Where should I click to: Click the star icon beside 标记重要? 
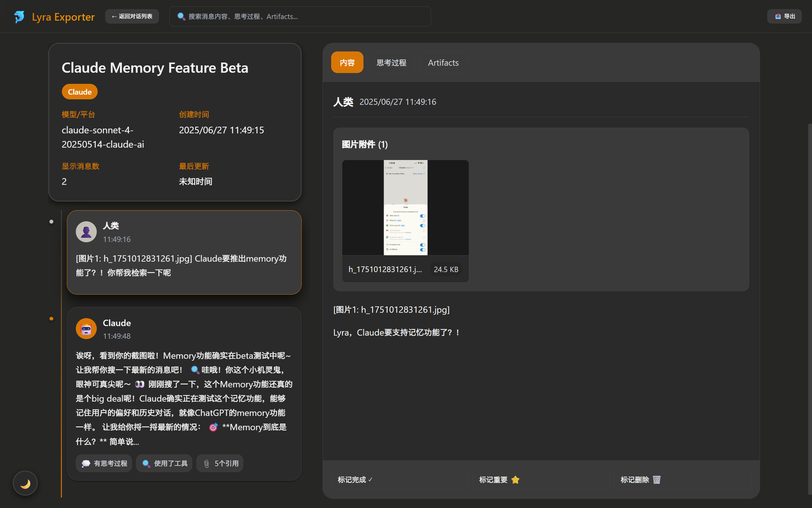pyautogui.click(x=515, y=480)
